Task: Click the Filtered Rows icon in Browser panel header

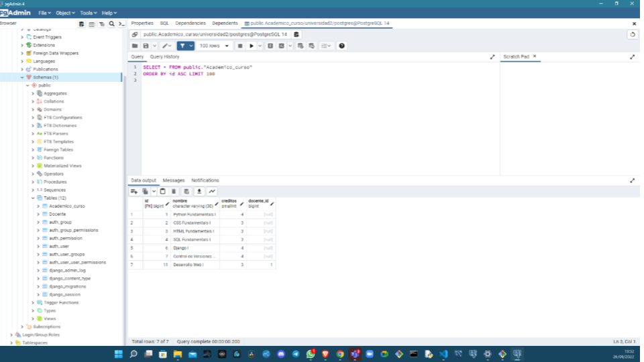Action: 101,24
